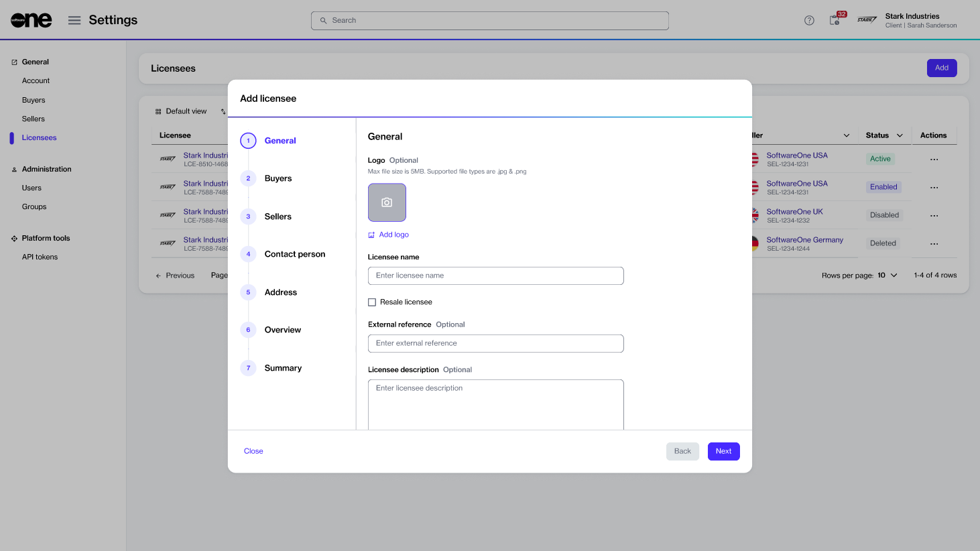Open actions menu for SoftwareOne Germany row

pos(934,244)
